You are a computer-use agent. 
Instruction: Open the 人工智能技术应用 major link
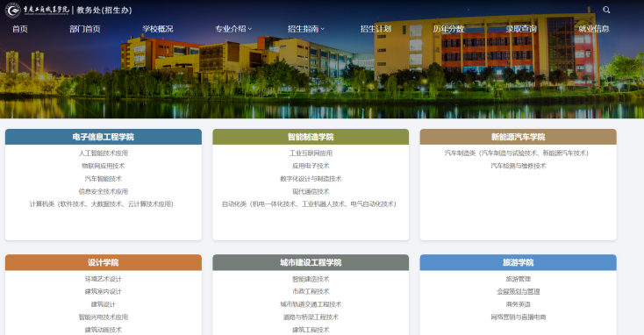tap(104, 153)
